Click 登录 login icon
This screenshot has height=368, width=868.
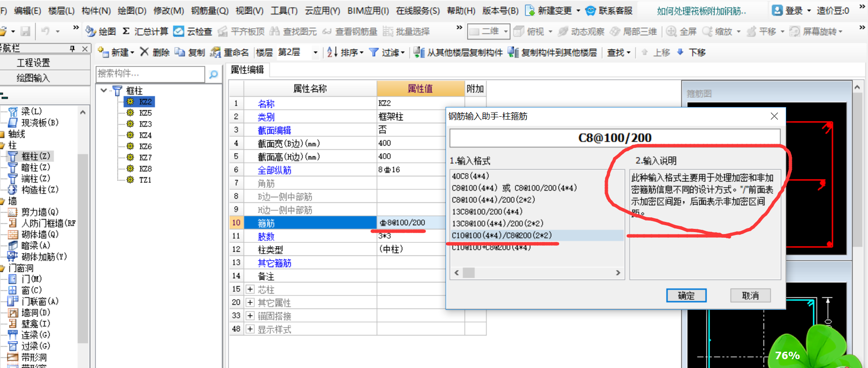pos(777,10)
